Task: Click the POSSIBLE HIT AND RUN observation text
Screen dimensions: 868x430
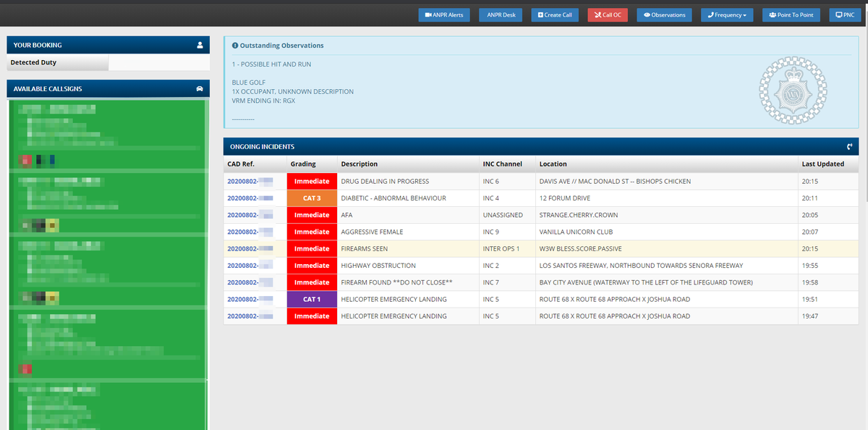Action: (272, 64)
